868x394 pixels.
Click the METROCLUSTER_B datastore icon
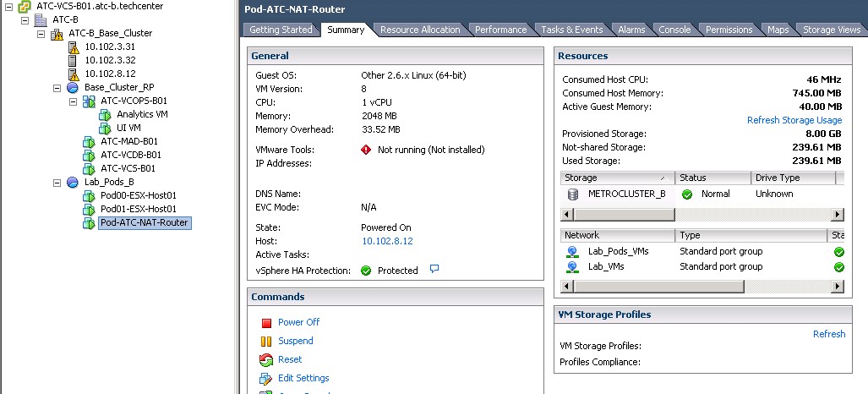point(573,194)
